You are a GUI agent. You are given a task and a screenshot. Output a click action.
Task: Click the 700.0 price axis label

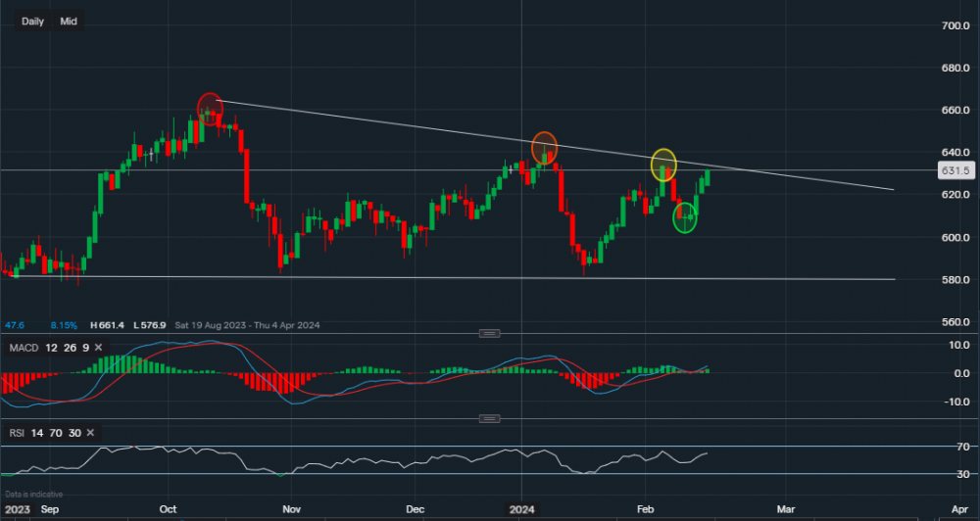click(954, 24)
